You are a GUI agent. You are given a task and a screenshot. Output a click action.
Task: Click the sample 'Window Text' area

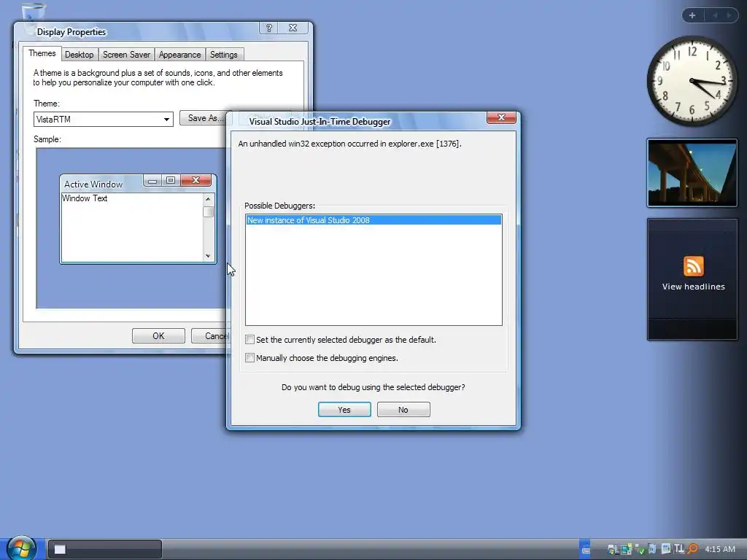click(132, 227)
